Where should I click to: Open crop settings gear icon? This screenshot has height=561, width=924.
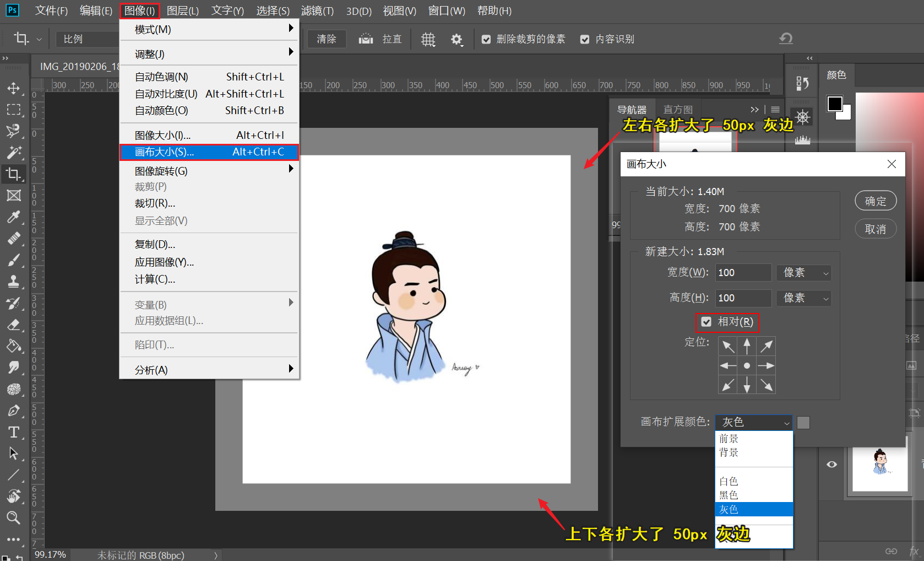click(456, 39)
